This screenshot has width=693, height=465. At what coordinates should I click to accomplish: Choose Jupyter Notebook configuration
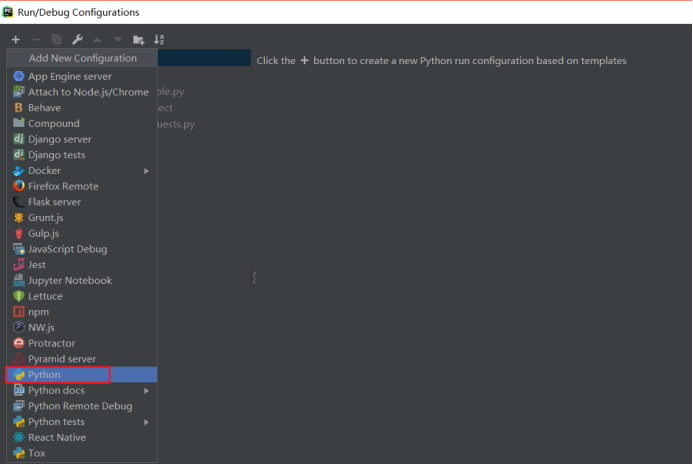pos(82,280)
